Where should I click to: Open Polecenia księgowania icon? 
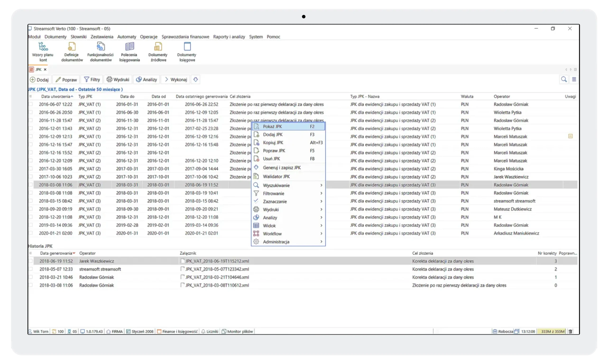point(129,47)
